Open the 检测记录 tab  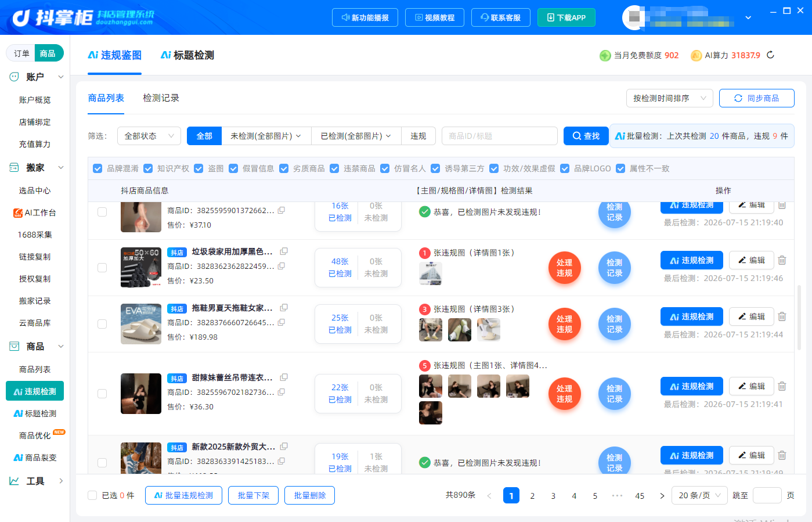[x=161, y=98]
